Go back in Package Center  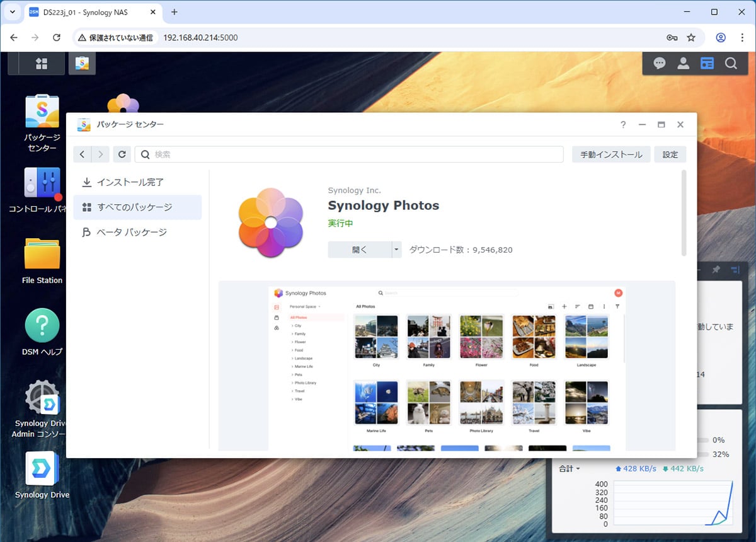coord(82,154)
